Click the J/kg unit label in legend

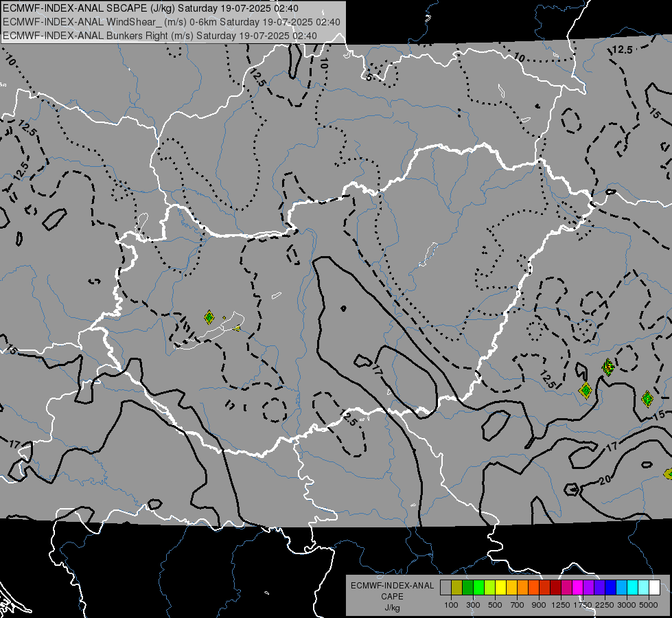point(392,608)
